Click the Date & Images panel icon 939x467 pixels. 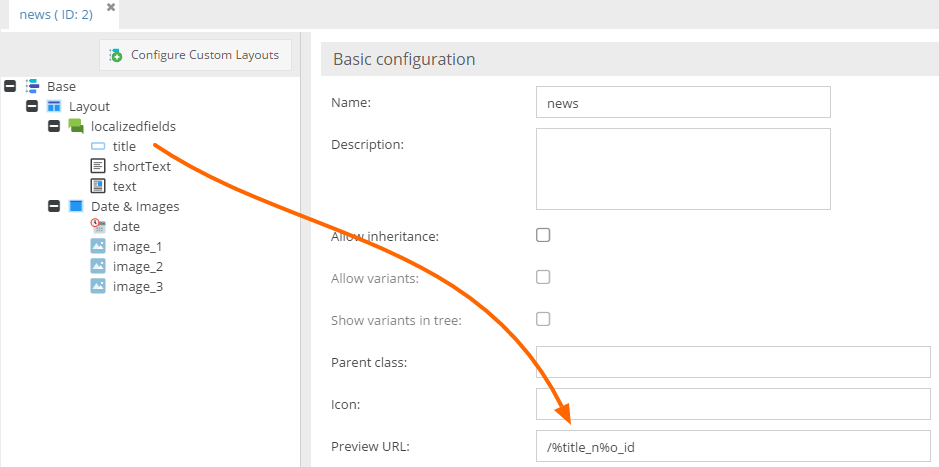(x=76, y=206)
